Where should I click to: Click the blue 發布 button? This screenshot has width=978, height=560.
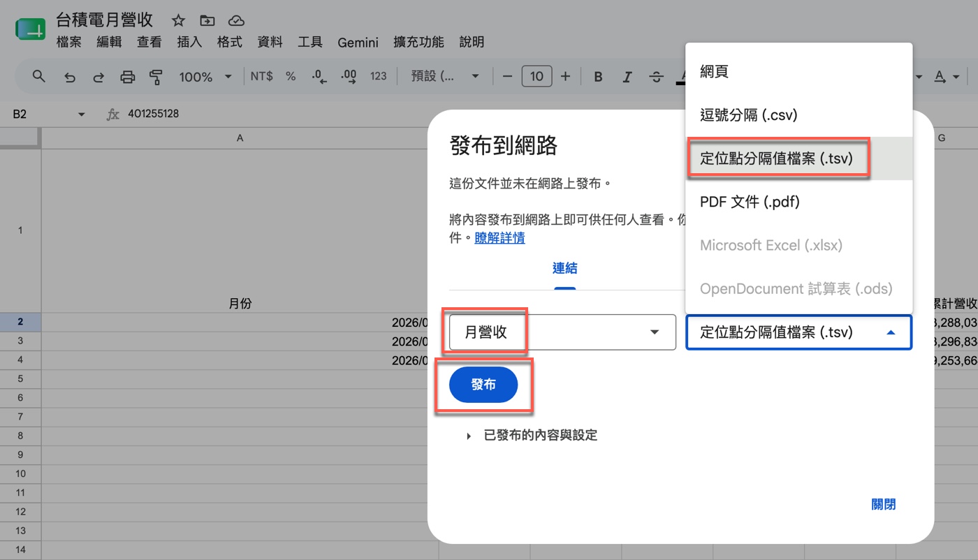483,385
